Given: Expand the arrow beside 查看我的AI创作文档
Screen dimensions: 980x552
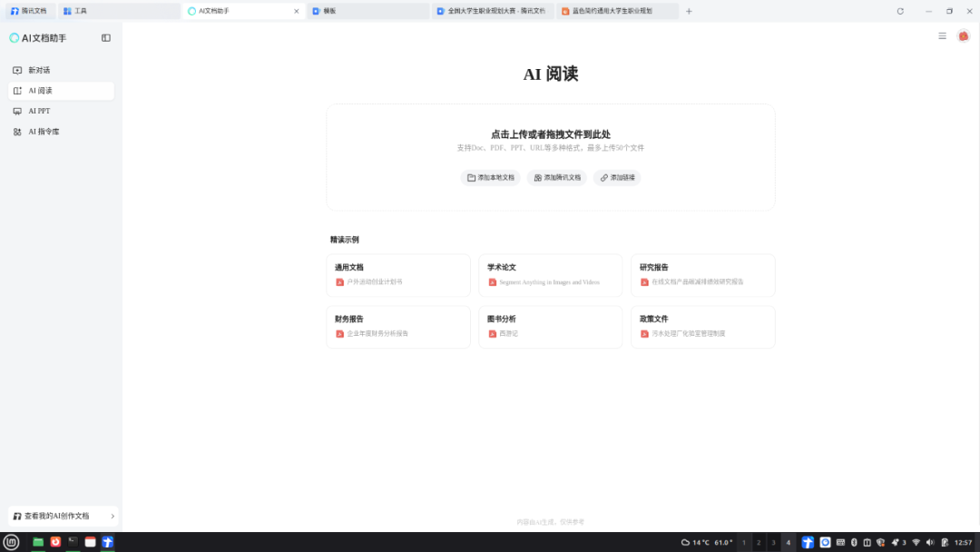Looking at the screenshot, I should [x=113, y=516].
